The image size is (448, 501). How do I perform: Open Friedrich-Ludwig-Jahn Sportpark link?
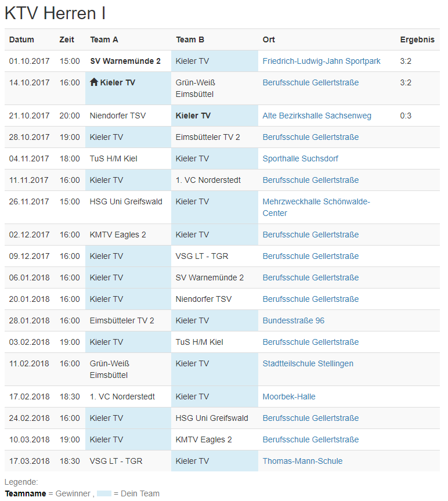click(321, 61)
